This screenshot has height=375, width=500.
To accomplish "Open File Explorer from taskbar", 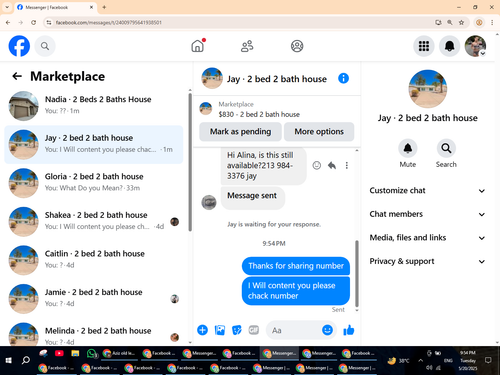I will tap(75, 353).
